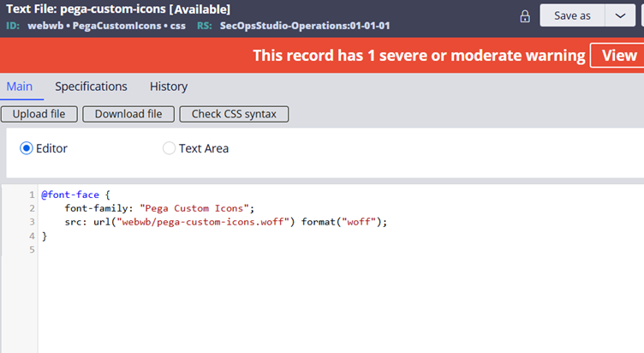Click the lock icon in the header
The width and height of the screenshot is (644, 353).
(525, 16)
